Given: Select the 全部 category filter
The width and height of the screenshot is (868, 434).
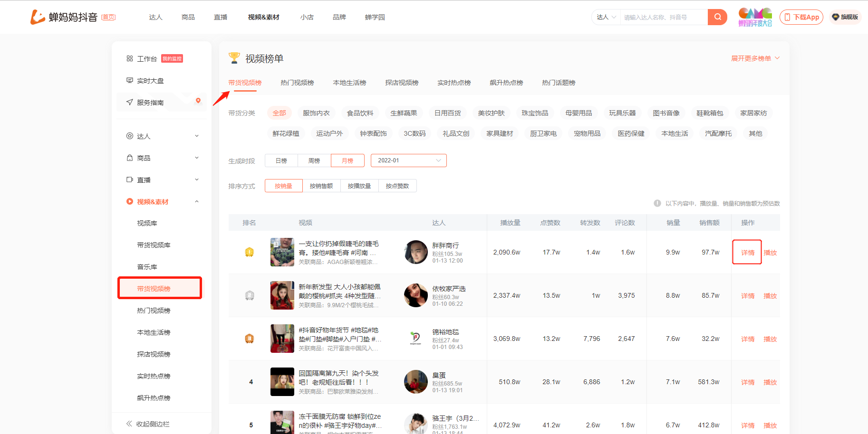Looking at the screenshot, I should 280,113.
